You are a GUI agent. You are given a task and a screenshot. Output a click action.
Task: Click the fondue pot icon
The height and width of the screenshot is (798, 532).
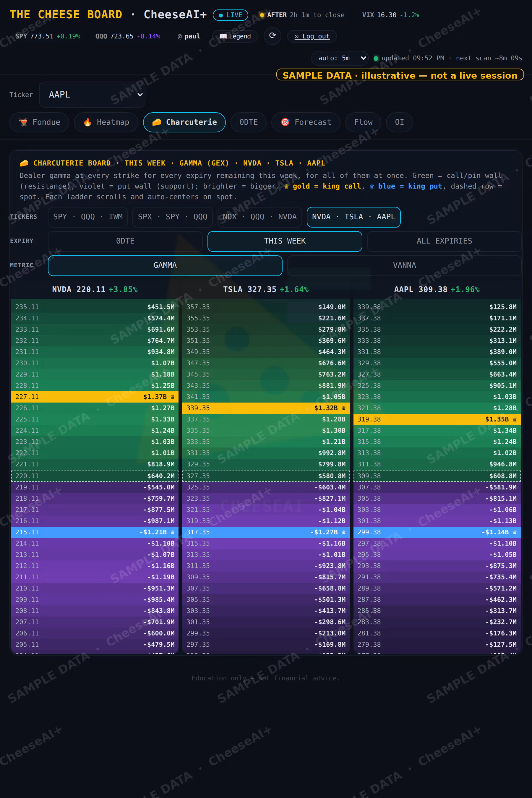click(23, 122)
